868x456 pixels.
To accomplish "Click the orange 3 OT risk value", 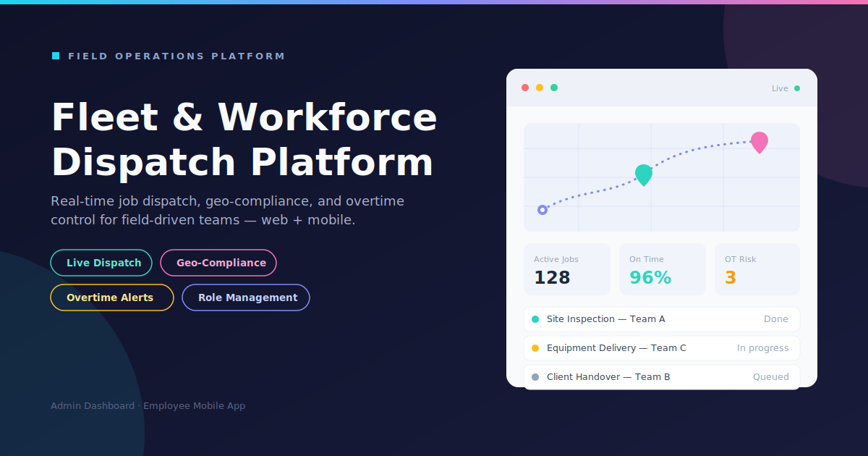I will [x=731, y=278].
